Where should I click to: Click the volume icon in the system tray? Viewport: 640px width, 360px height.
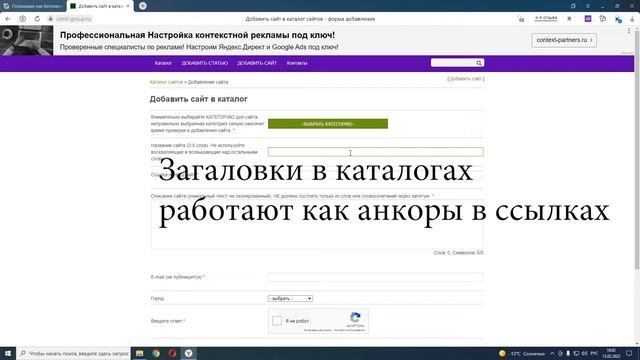(x=584, y=353)
